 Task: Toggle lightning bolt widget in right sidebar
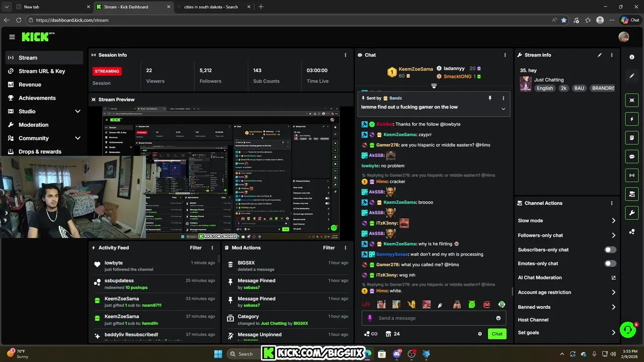(x=632, y=119)
